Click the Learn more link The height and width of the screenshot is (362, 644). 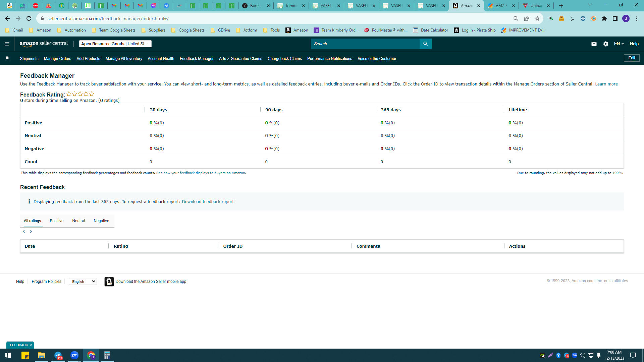[x=606, y=84]
